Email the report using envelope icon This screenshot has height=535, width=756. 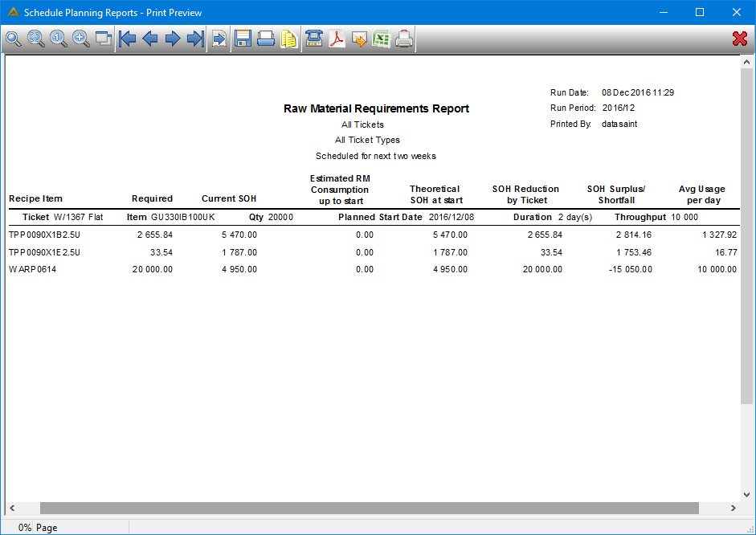click(x=359, y=39)
